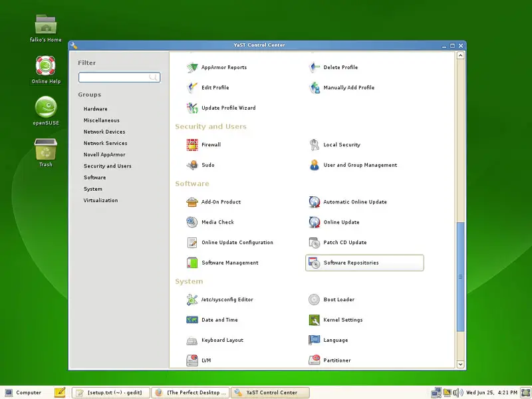The image size is (532, 399).
Task: Select the Software group in sidebar
Action: [x=94, y=178]
